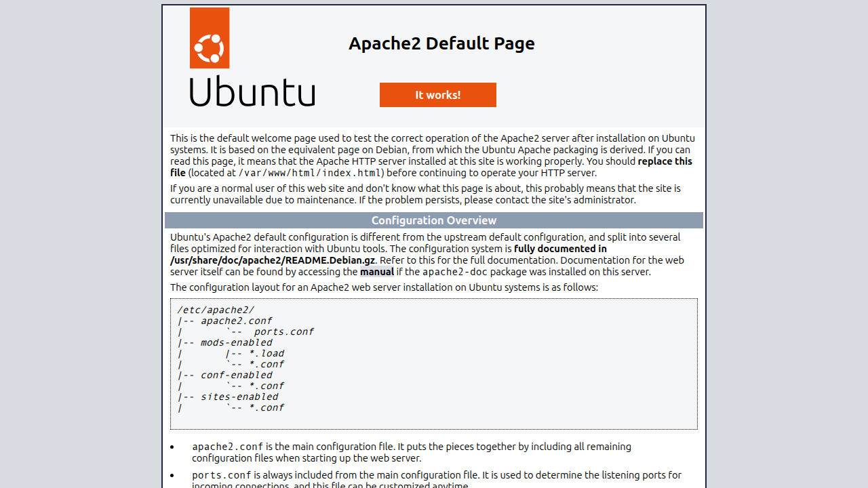Screen dimensions: 868x488
Task: Select mods-enabled folder in layout tree
Action: [x=237, y=342]
